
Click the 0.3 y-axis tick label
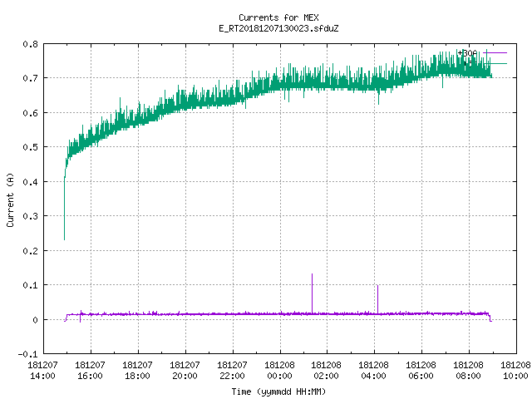pos(31,216)
